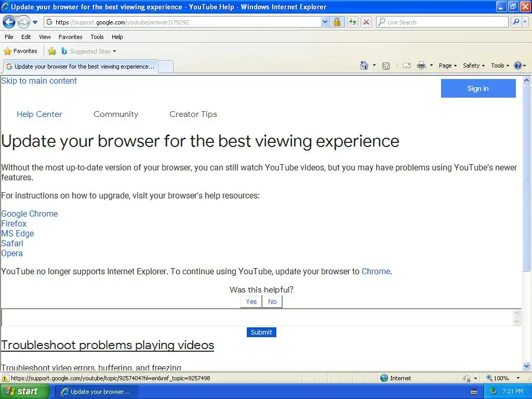Screen dimensions: 532x399
Task: Expand the Print options dropdown arrow
Action: 431,65
